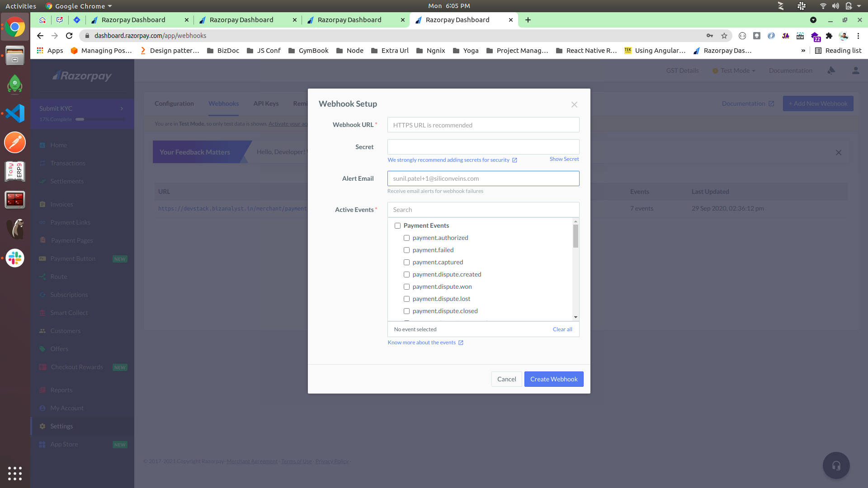Click the saved passwords key icon
868x488 pixels.
pos(710,36)
